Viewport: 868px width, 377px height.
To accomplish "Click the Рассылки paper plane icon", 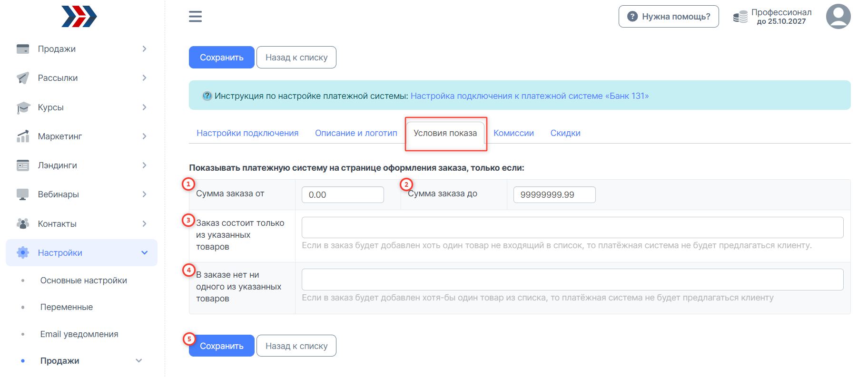I will (23, 78).
